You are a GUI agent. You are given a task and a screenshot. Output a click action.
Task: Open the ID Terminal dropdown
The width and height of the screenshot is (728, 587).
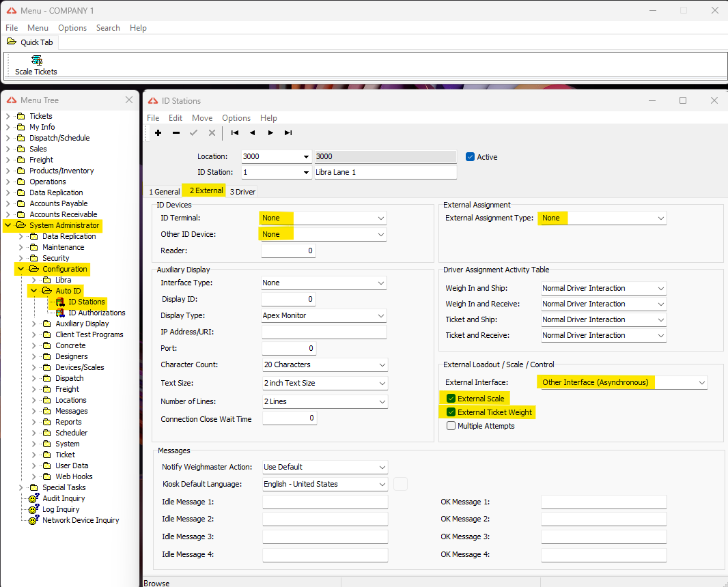pyautogui.click(x=380, y=218)
